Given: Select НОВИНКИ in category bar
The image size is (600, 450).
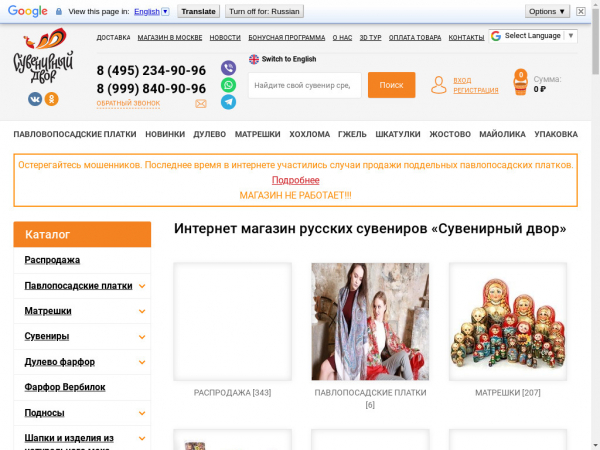Looking at the screenshot, I should click(x=165, y=134).
